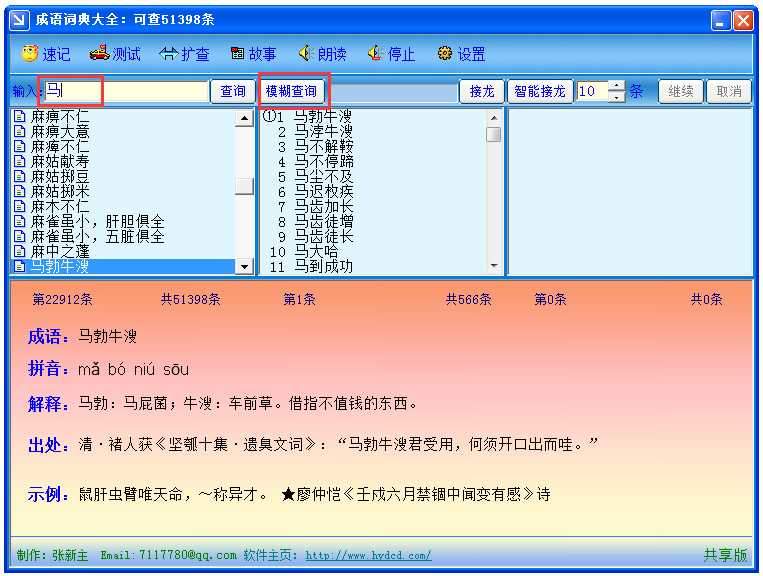Screen dimensions: 763x576
Task: Click the 朗读 read aloud button
Action: click(322, 54)
